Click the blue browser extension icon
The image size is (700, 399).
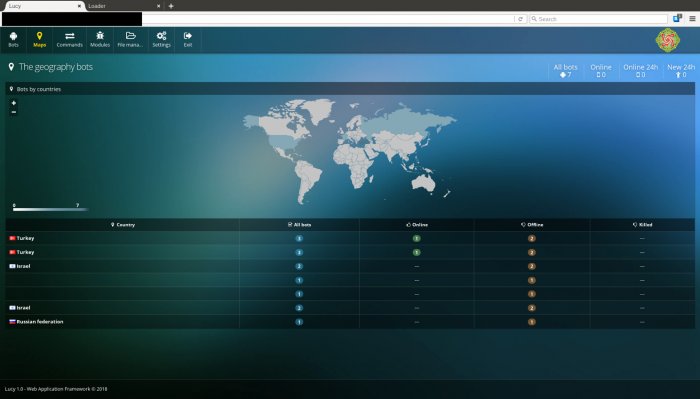click(678, 18)
